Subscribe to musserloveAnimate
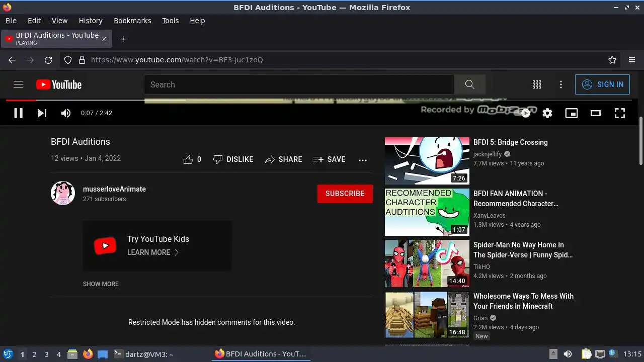Screen dimensions: 644x362 345,194
